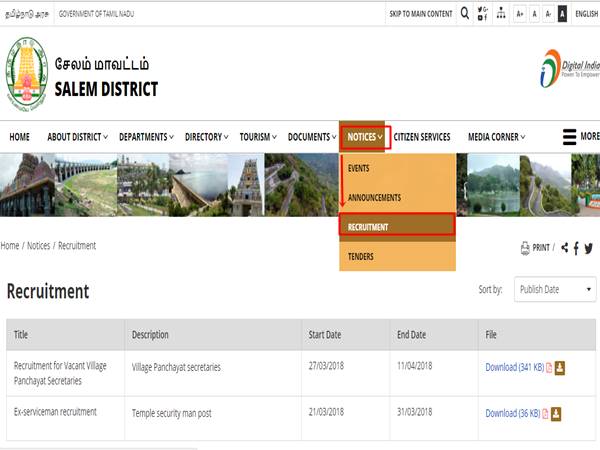Image resolution: width=600 pixels, height=450 pixels.
Task: Expand the Documents menu
Action: pos(312,137)
